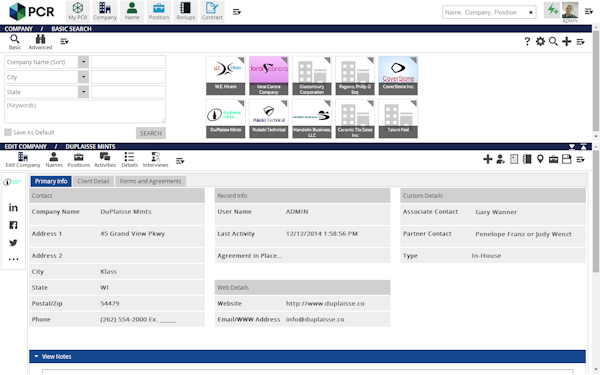600x375 pixels.
Task: Click the info@duplaisse.co email address
Action: pos(315,320)
